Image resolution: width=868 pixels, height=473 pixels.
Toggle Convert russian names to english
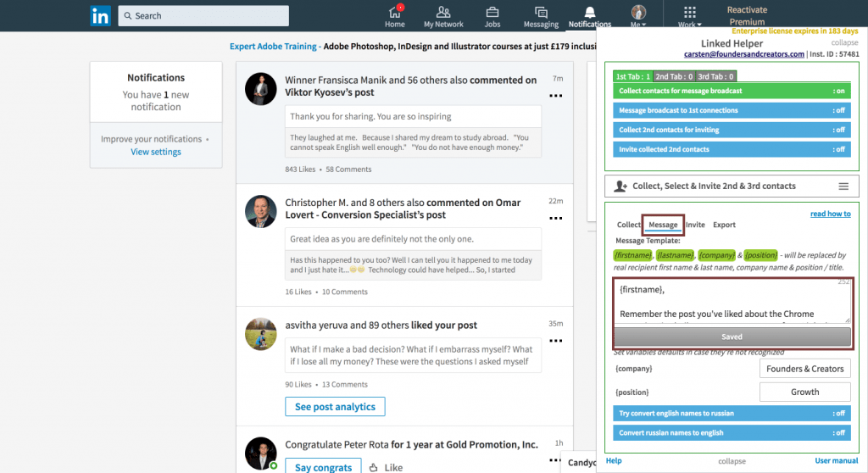click(732, 432)
